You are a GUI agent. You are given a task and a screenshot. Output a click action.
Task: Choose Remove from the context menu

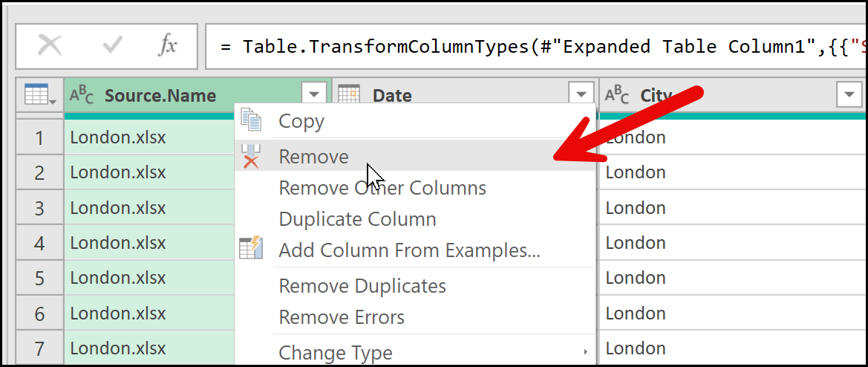pos(313,157)
